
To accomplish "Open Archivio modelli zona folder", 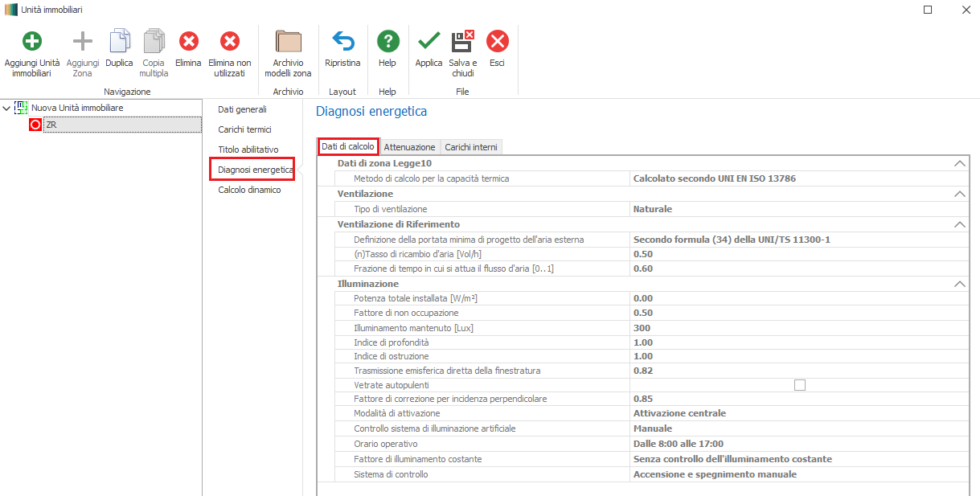I will tap(288, 42).
